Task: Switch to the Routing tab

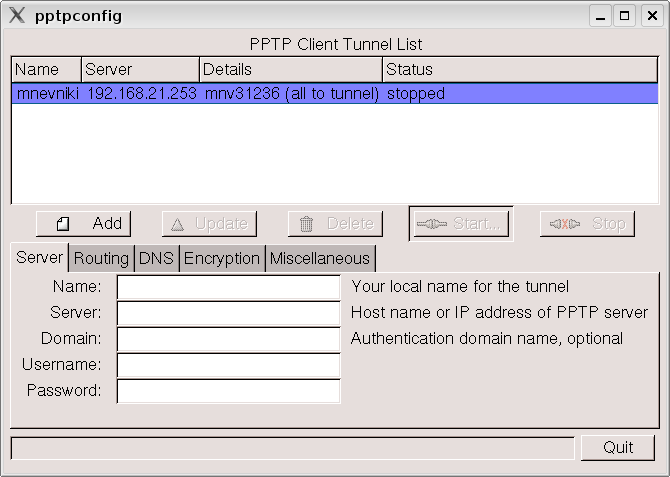Action: (x=101, y=258)
